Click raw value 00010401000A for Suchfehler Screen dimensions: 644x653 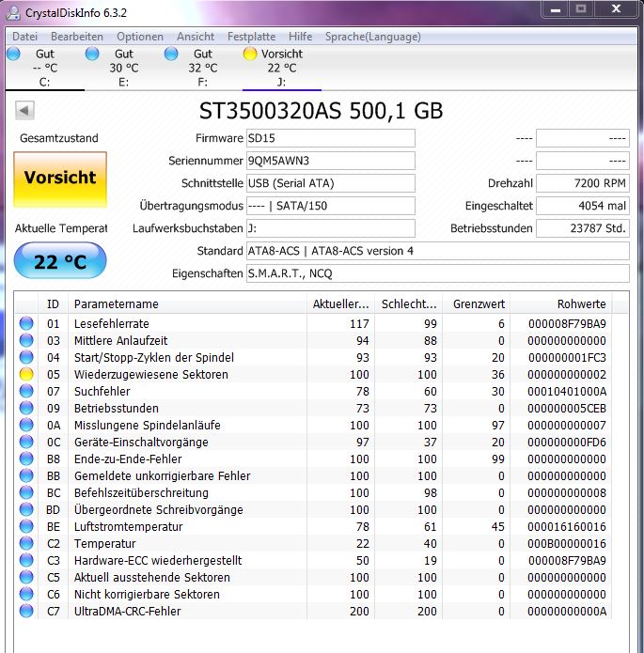tap(567, 392)
